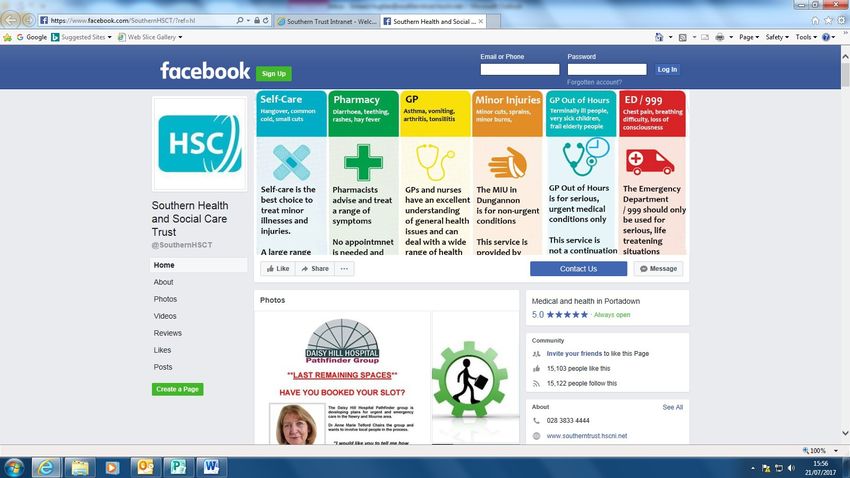Click the HSC profile picture

(x=199, y=144)
